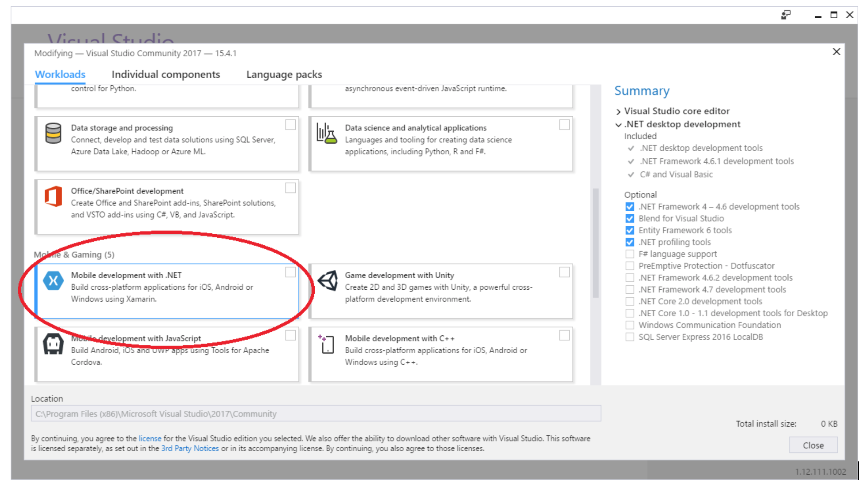Click the Xamarin X icon for Mobile .NET

pyautogui.click(x=53, y=281)
